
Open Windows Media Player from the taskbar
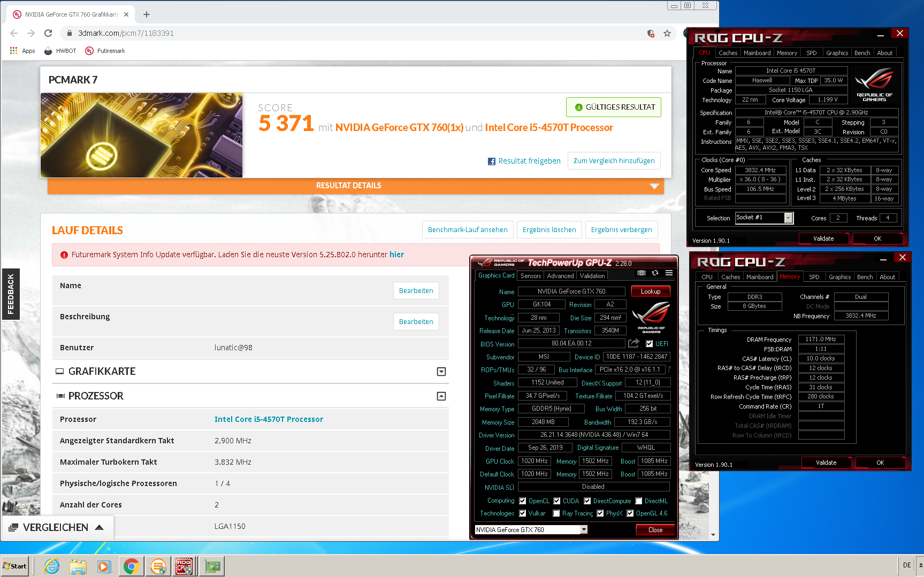[x=104, y=566]
